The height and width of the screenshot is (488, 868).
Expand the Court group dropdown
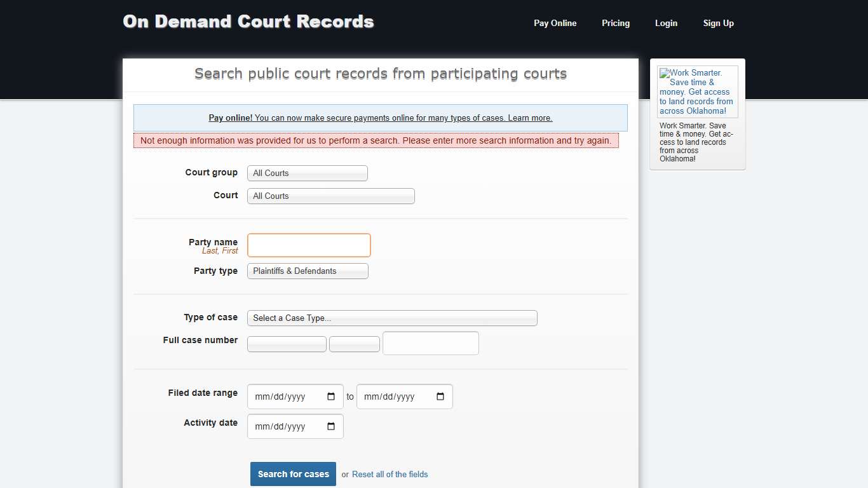[307, 173]
